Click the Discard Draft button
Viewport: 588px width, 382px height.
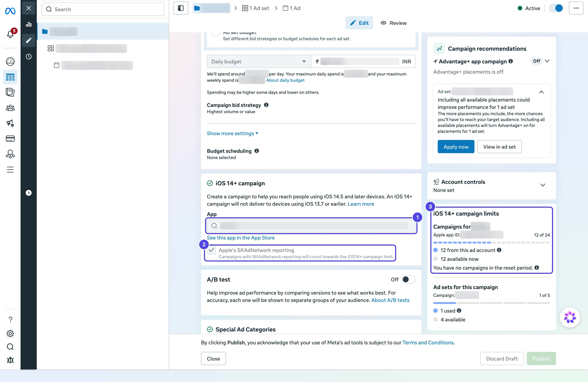click(502, 358)
